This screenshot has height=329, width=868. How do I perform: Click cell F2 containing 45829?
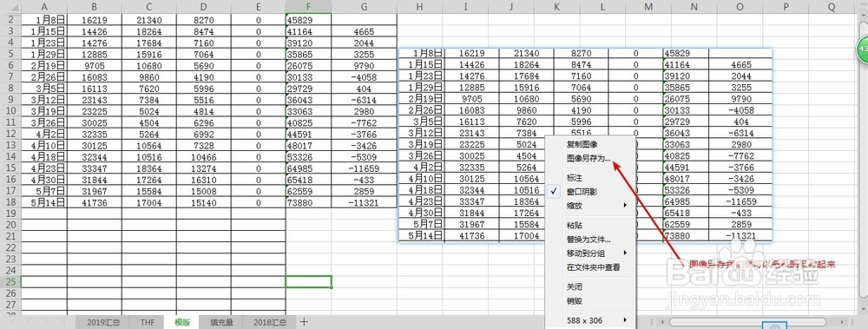click(x=308, y=19)
